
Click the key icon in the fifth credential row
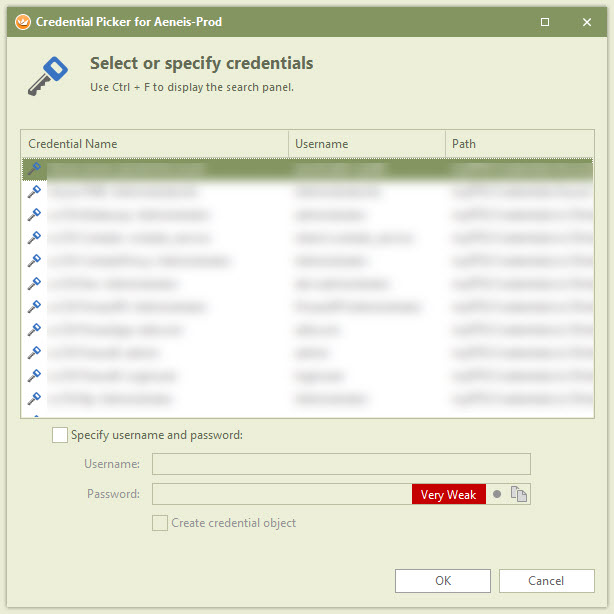point(34,261)
